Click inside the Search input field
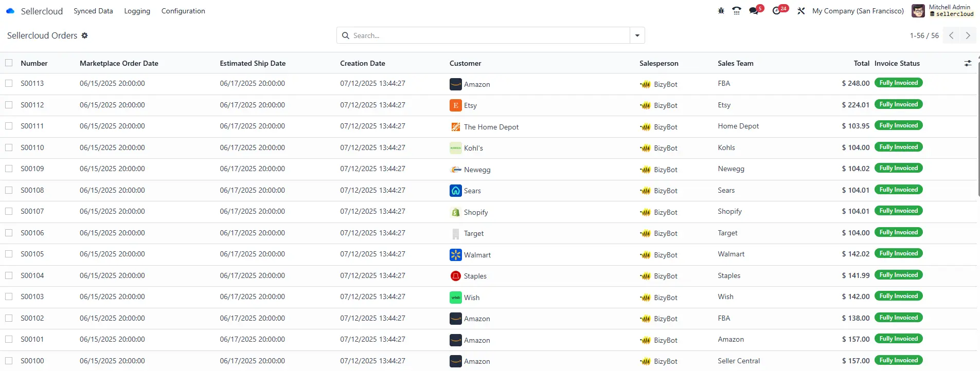This screenshot has width=980, height=371. pyautogui.click(x=490, y=35)
